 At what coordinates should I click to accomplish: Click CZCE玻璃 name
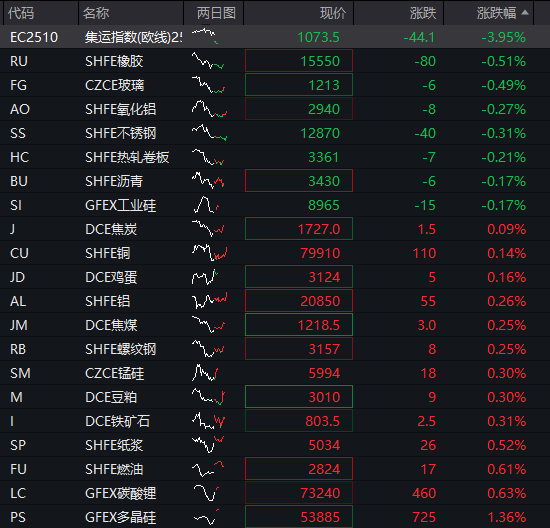(114, 85)
